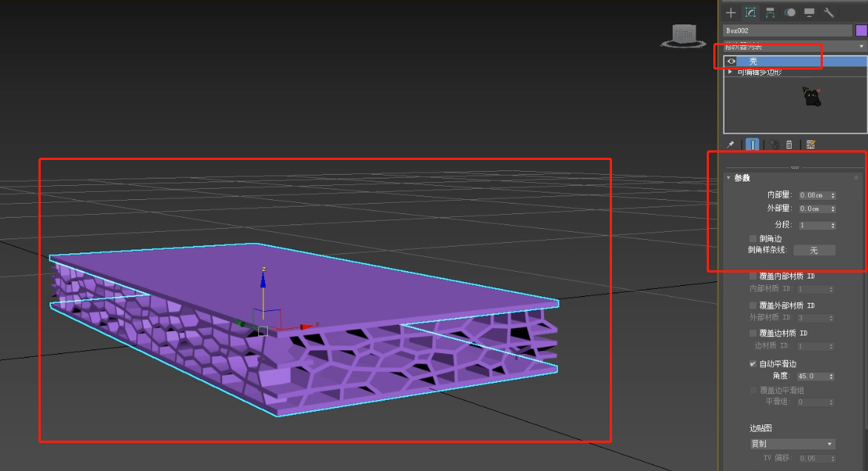This screenshot has width=868, height=471.
Task: Click the 内部量 spinner arrows
Action: pos(833,195)
